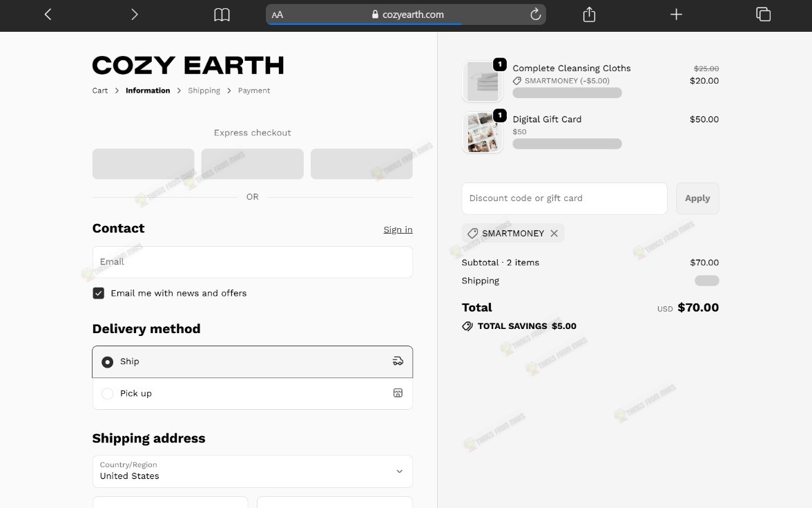The width and height of the screenshot is (812, 508).
Task: Show all open tabs overview icon
Action: [764, 14]
